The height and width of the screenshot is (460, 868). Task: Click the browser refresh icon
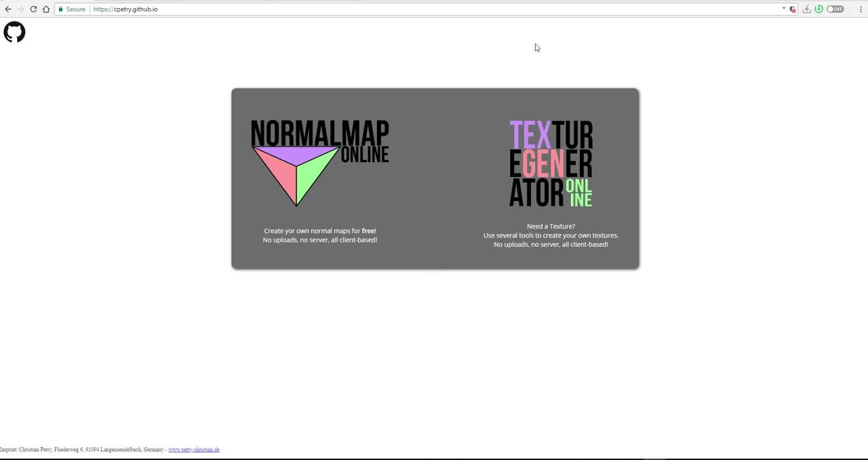pos(33,9)
